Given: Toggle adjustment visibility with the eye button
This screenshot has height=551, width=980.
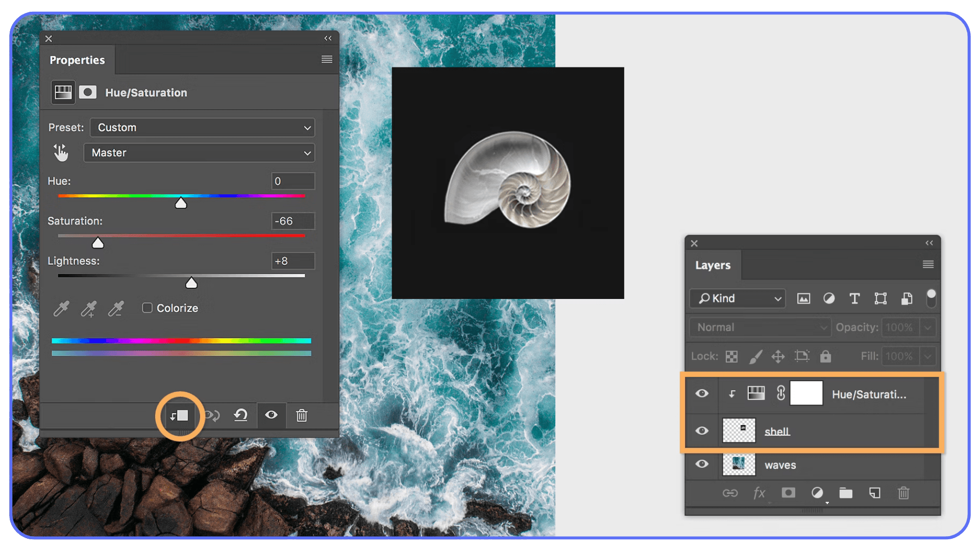Looking at the screenshot, I should pos(271,415).
